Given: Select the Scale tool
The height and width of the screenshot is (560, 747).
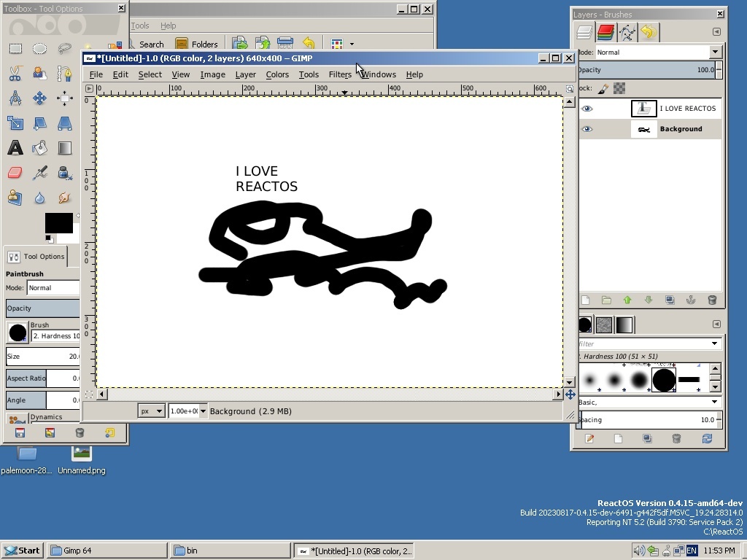Looking at the screenshot, I should [15, 123].
